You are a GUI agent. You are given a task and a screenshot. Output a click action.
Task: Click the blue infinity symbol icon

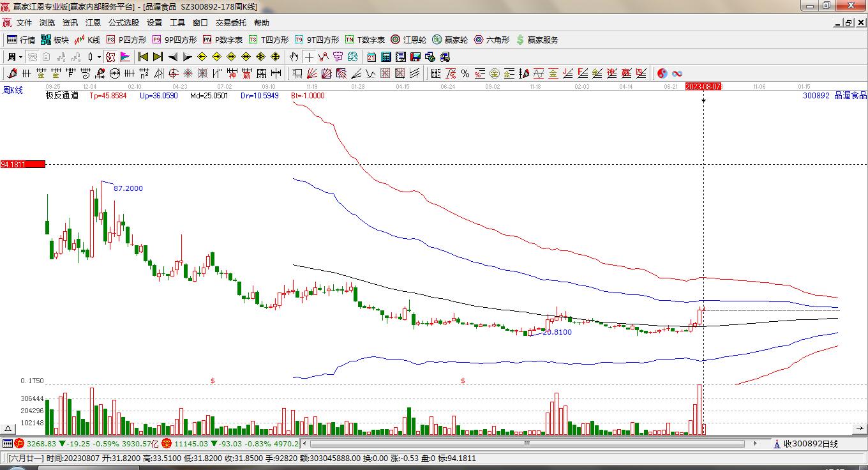[x=677, y=73]
